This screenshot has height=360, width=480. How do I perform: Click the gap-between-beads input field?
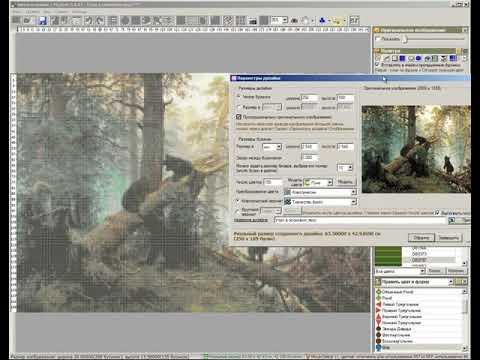coord(310,157)
